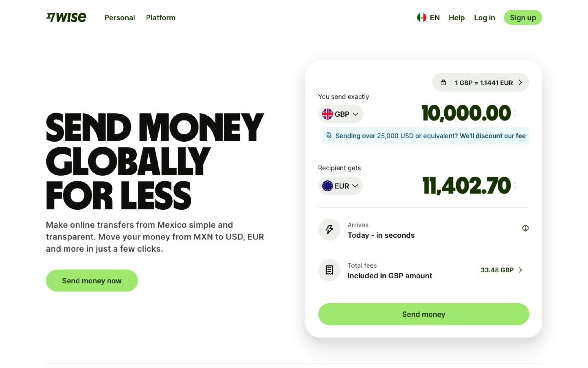Click the Wise logo
588x368 pixels.
[x=66, y=17]
